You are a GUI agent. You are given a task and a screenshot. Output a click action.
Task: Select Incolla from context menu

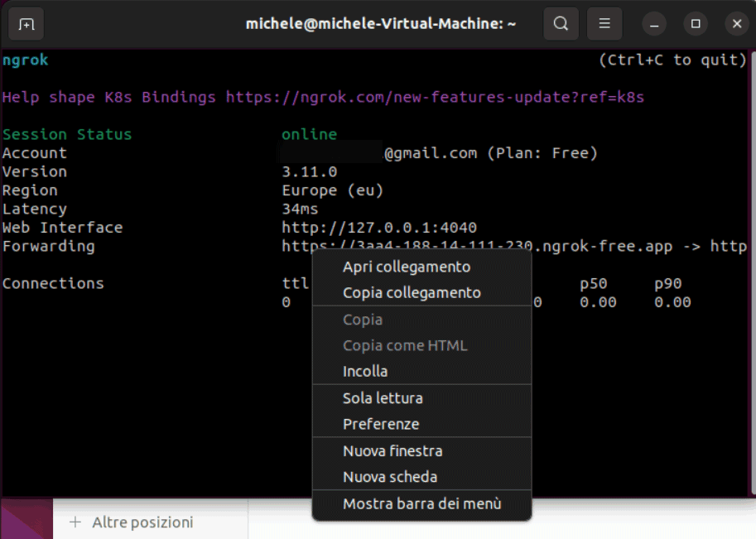(421, 372)
